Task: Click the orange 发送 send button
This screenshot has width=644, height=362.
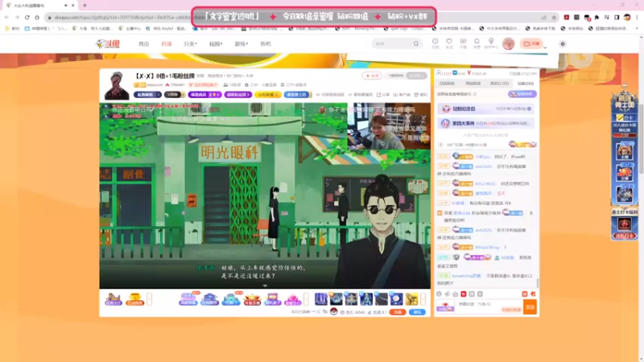Action: point(530,307)
